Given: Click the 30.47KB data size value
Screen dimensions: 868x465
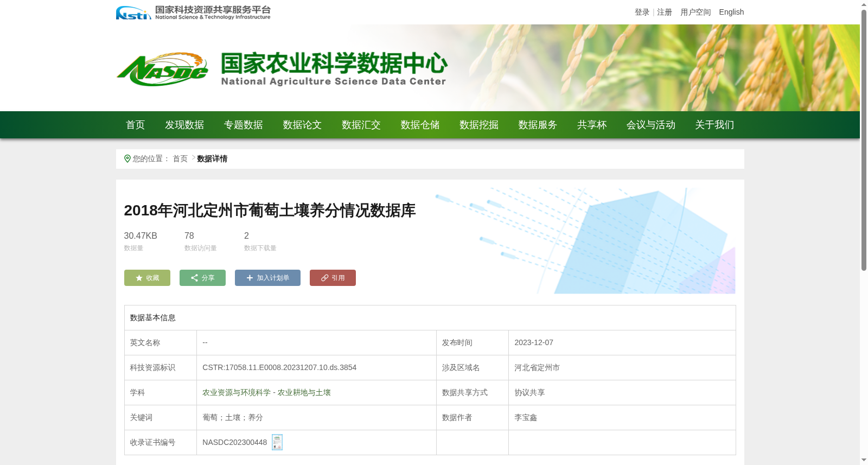Looking at the screenshot, I should coord(141,235).
